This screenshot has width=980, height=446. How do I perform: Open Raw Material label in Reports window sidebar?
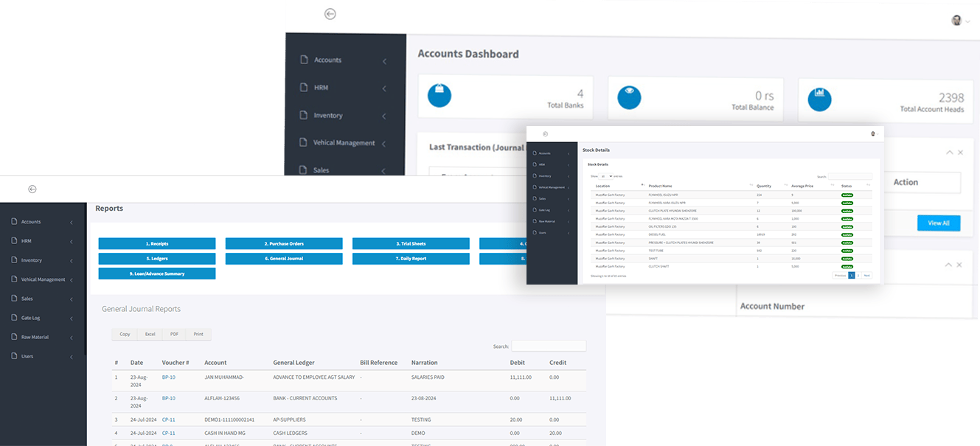pos(34,337)
